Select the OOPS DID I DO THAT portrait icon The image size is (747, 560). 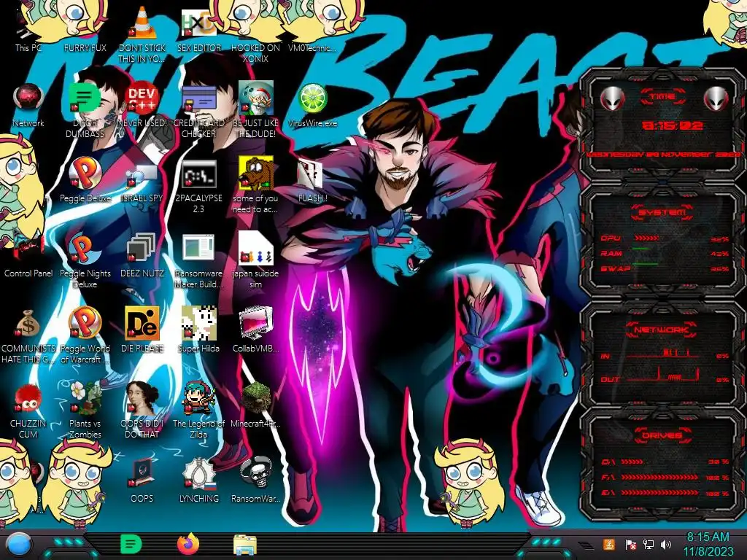pyautogui.click(x=142, y=410)
